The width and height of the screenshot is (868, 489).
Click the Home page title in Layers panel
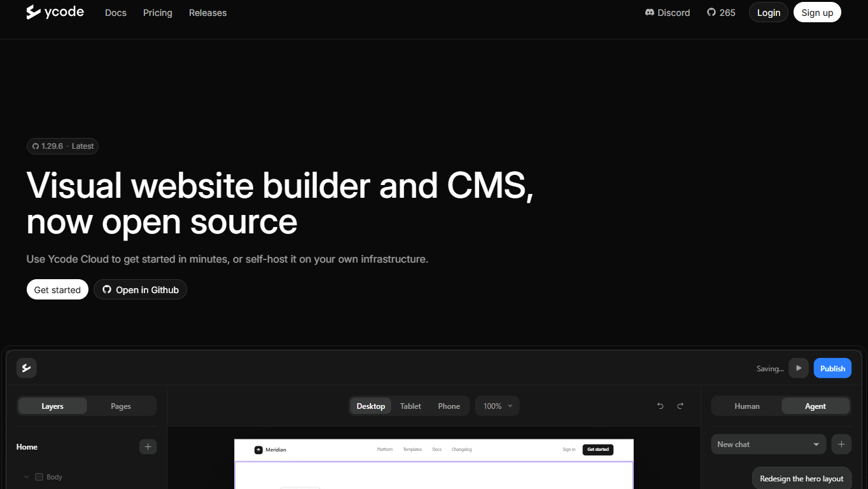27,447
